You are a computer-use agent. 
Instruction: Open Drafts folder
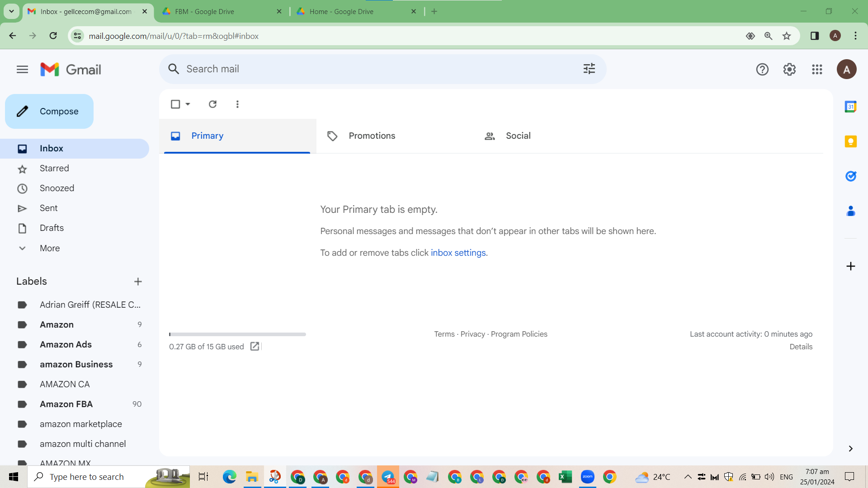tap(75, 228)
